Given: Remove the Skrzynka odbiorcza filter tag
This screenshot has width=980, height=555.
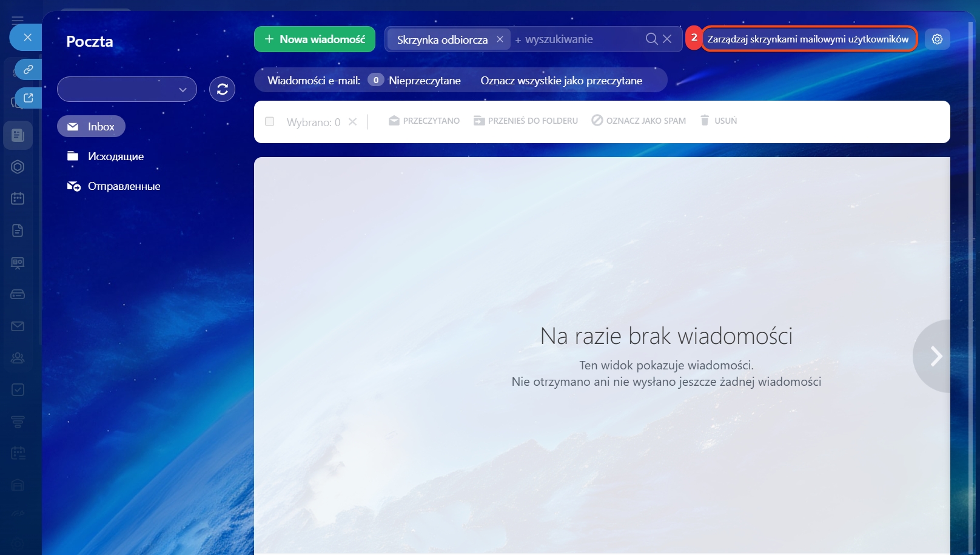Looking at the screenshot, I should click(x=500, y=39).
